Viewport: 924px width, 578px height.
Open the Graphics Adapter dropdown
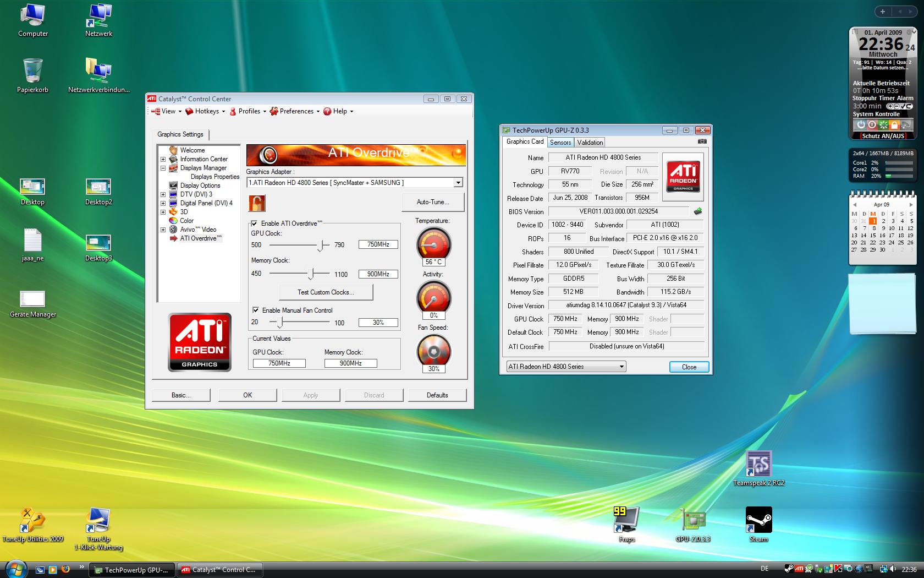click(458, 183)
